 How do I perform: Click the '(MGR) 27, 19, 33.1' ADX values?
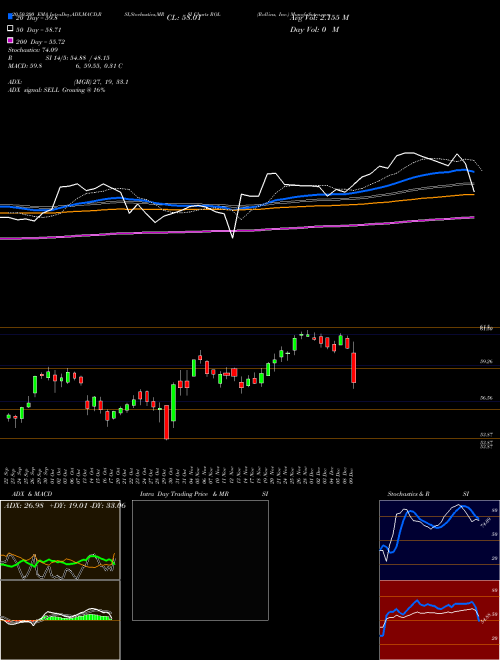point(101,82)
